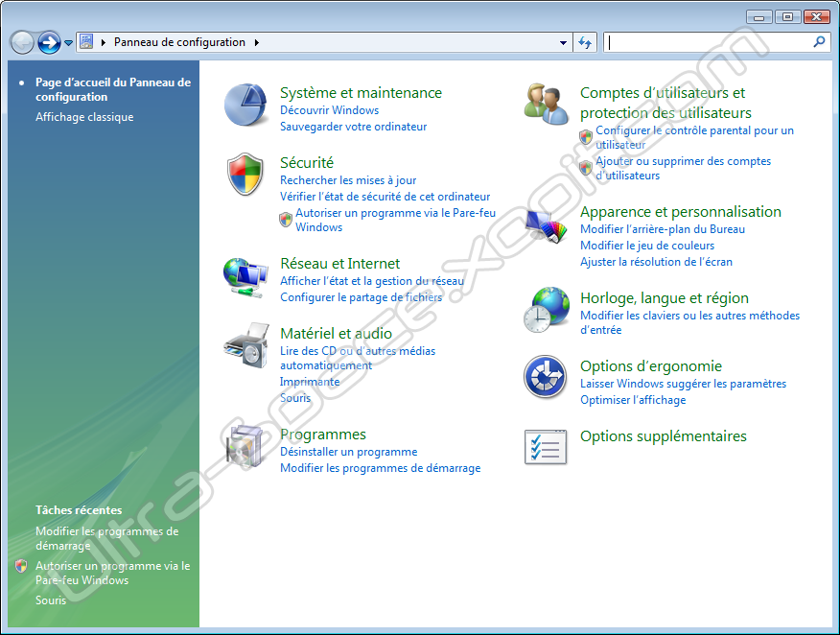Open the Options d'ergonomie heading
The image size is (840, 635).
click(x=651, y=366)
